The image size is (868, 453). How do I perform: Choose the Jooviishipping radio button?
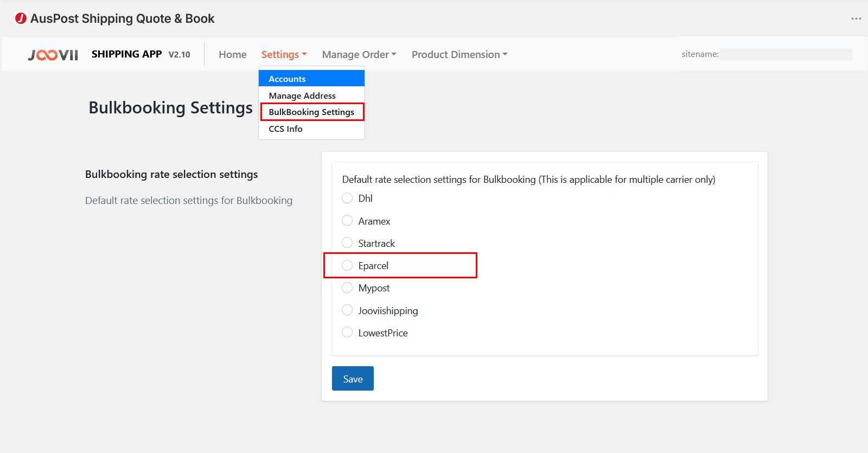coord(347,310)
